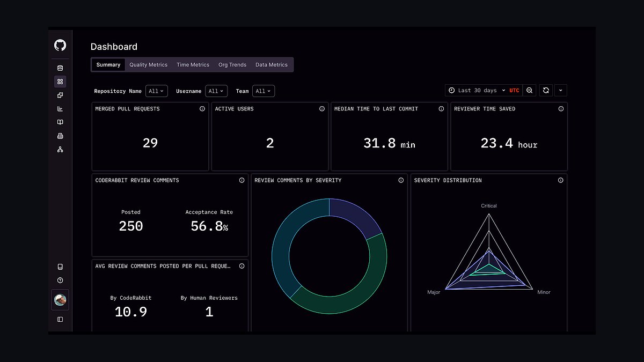The width and height of the screenshot is (644, 362).
Task: Open the Username All dropdown
Action: click(x=216, y=91)
